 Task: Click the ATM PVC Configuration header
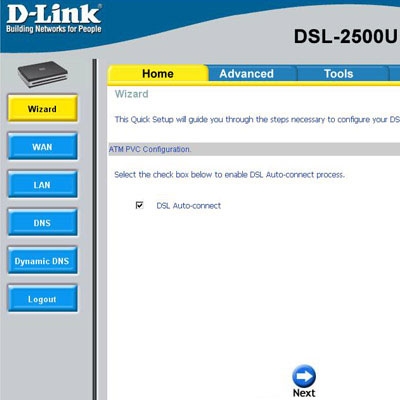254,149
